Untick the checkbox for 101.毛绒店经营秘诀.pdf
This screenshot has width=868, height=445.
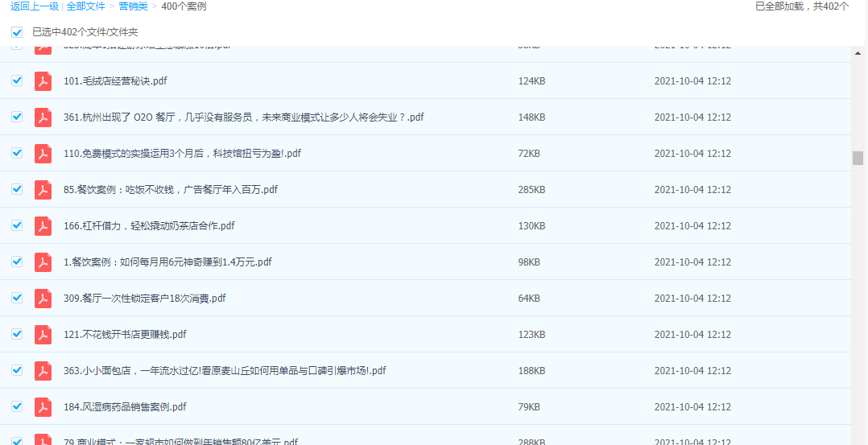(17, 80)
